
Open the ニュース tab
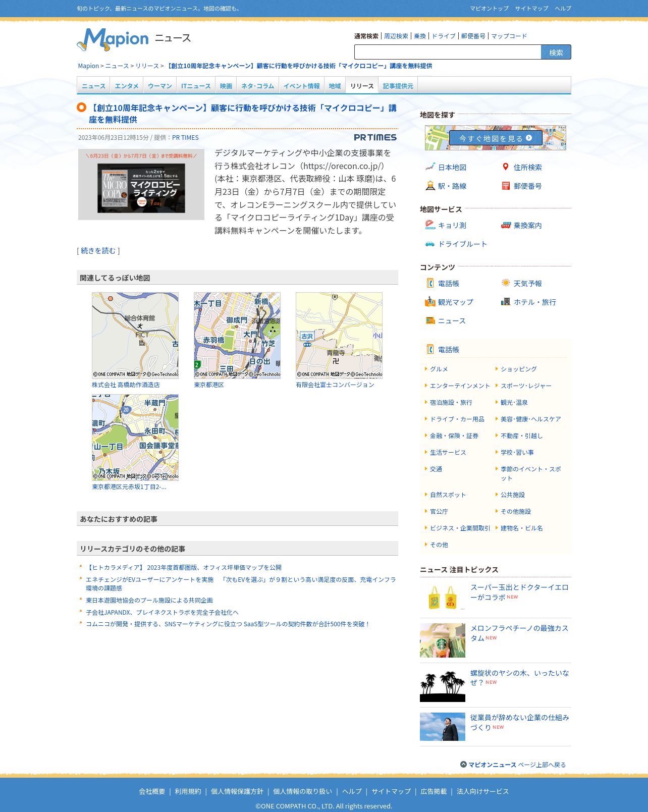94,86
